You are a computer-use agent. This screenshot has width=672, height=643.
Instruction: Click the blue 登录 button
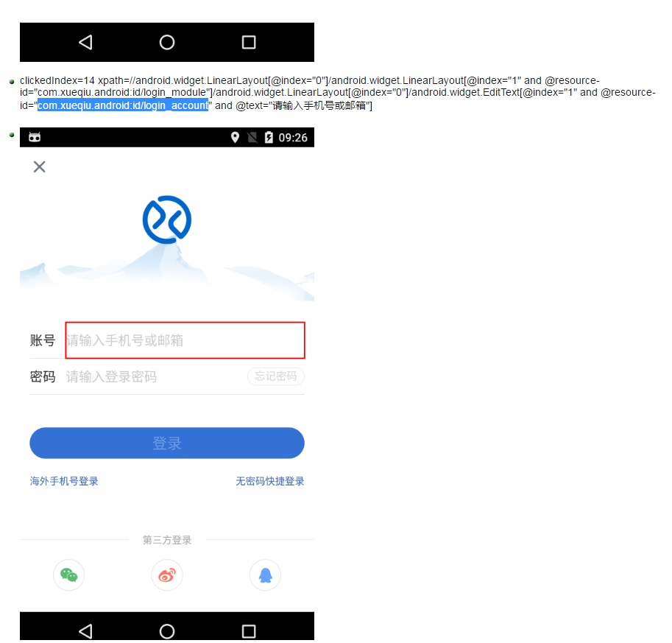167,443
